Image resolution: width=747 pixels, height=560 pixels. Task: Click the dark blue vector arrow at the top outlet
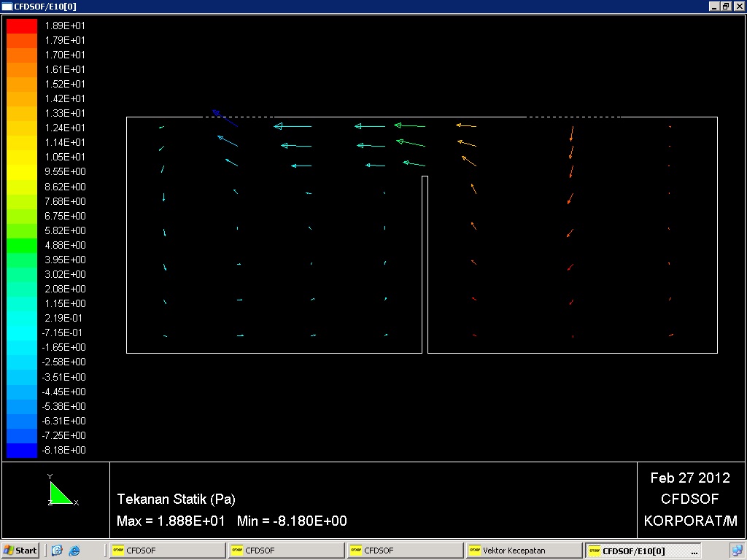(x=225, y=118)
